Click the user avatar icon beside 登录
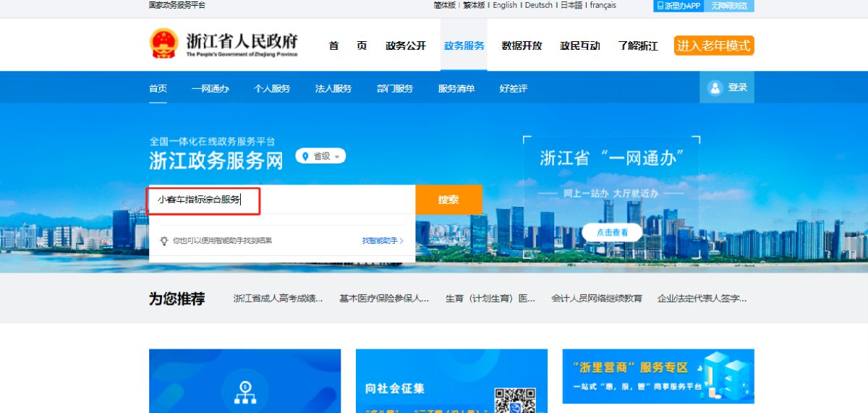This screenshot has height=413, width=868. click(715, 88)
